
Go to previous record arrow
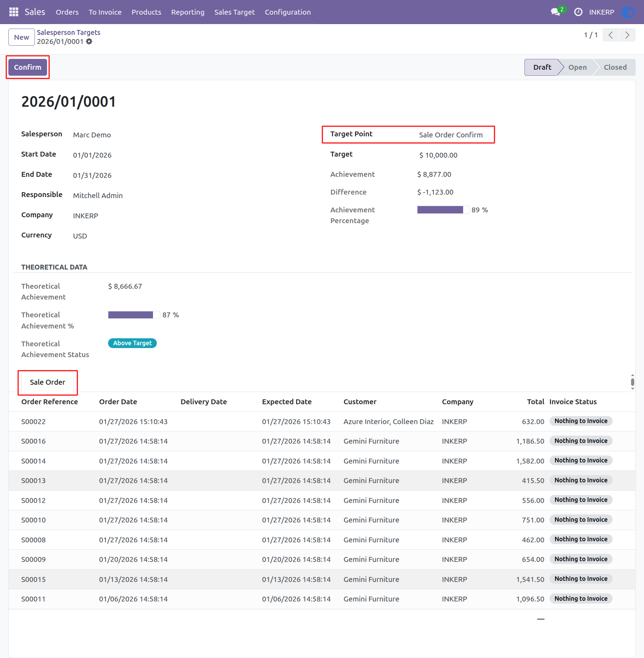[x=611, y=35]
